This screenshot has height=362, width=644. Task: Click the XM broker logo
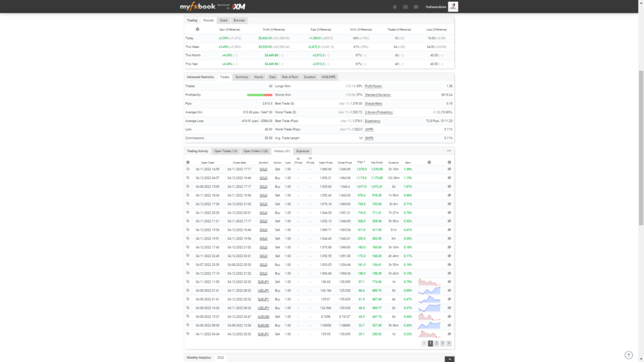(x=239, y=6)
